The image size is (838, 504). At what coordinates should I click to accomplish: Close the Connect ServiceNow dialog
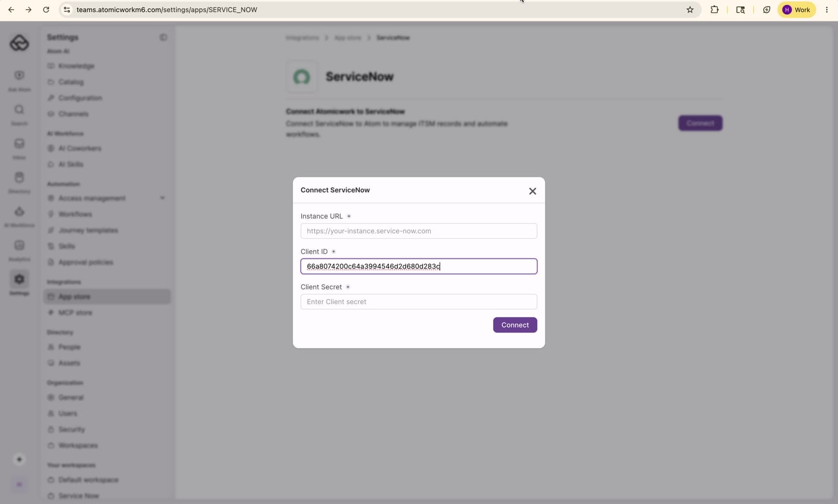[x=532, y=191]
